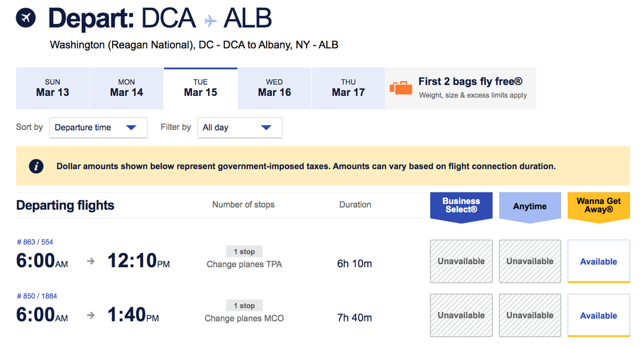Select the Sun Mar 13 date tab

52,88
